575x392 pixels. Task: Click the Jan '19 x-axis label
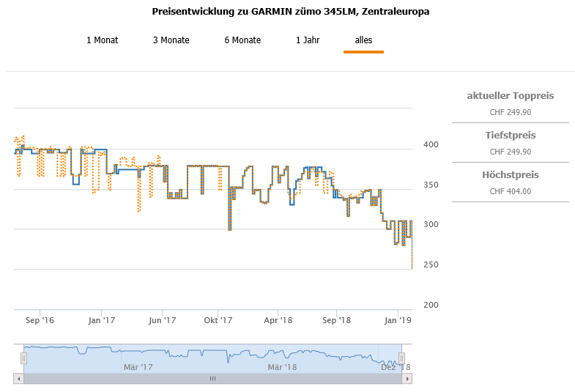[398, 320]
